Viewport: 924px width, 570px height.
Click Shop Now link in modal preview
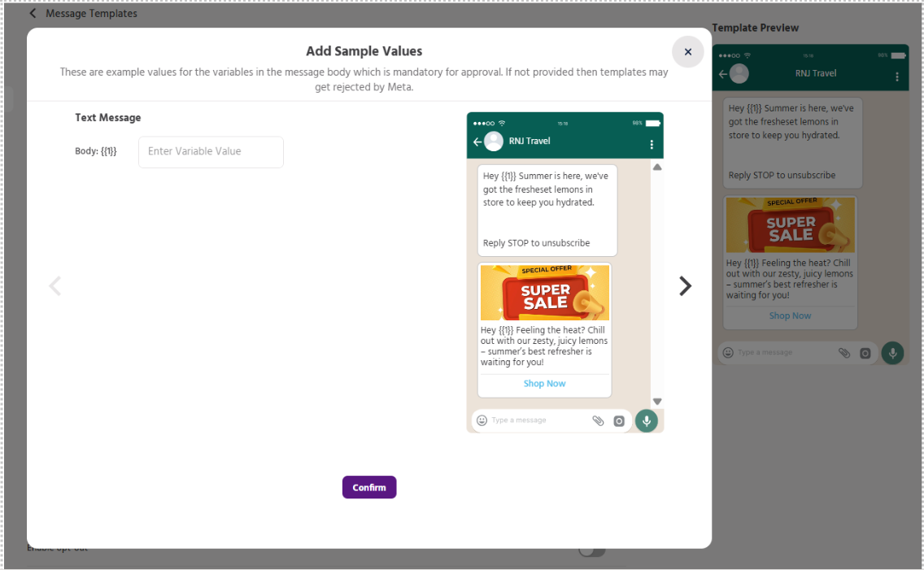click(544, 384)
